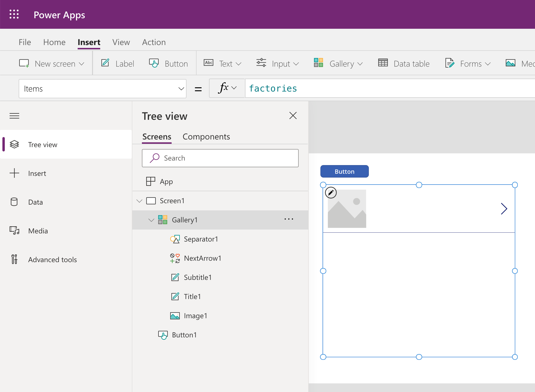Screen dimensions: 535x392
Task: Click the Power Apps title
Action: (59, 15)
